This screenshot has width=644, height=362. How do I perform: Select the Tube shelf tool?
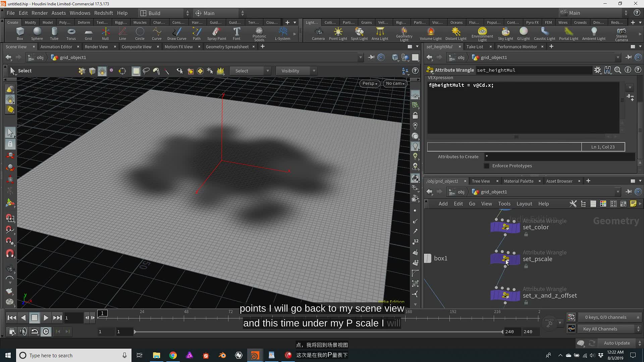tap(54, 34)
